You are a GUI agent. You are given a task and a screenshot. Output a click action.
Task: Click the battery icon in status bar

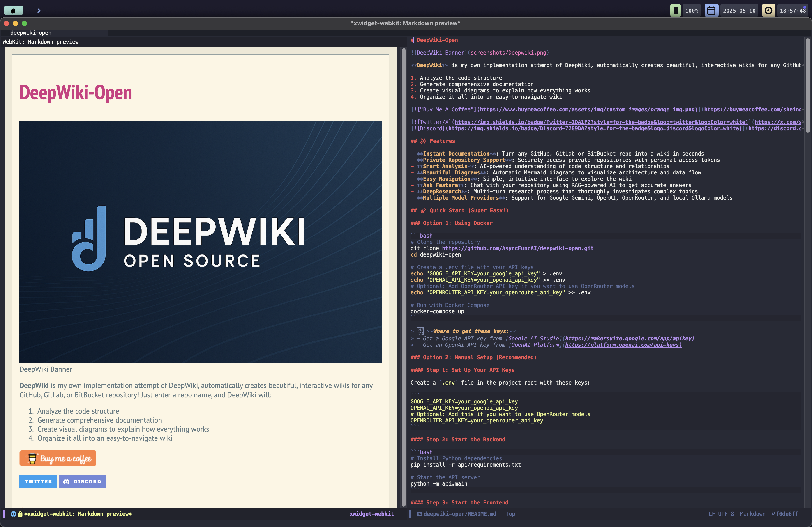coord(675,11)
